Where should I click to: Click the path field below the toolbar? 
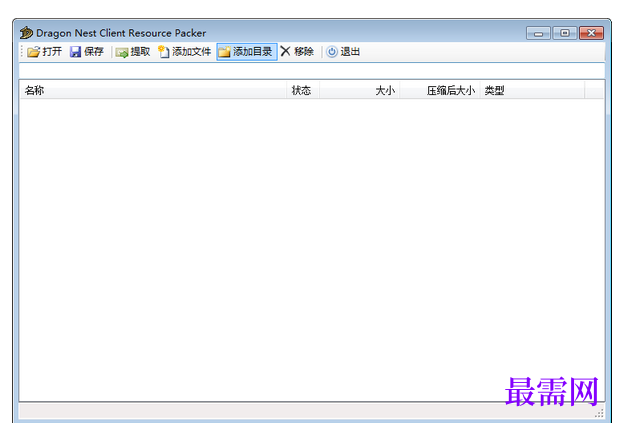click(x=312, y=71)
